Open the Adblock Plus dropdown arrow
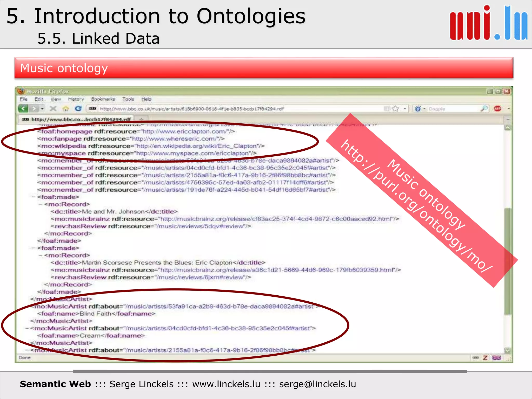 coord(509,109)
